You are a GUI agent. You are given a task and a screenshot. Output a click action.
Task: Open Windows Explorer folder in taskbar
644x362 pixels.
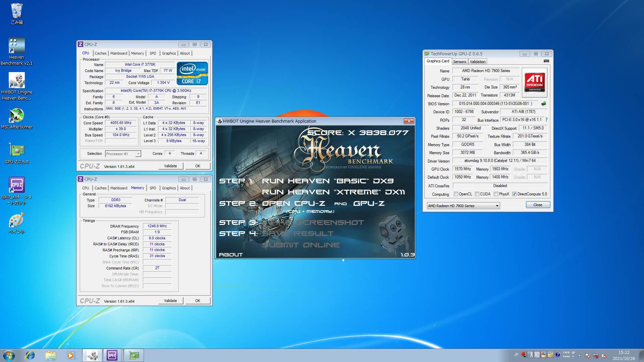(x=51, y=355)
